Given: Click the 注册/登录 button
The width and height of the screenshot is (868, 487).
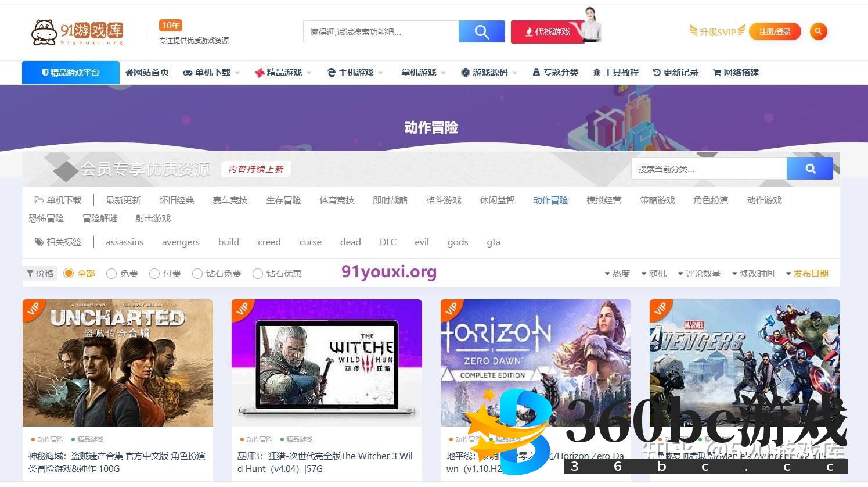Looking at the screenshot, I should pyautogui.click(x=775, y=32).
